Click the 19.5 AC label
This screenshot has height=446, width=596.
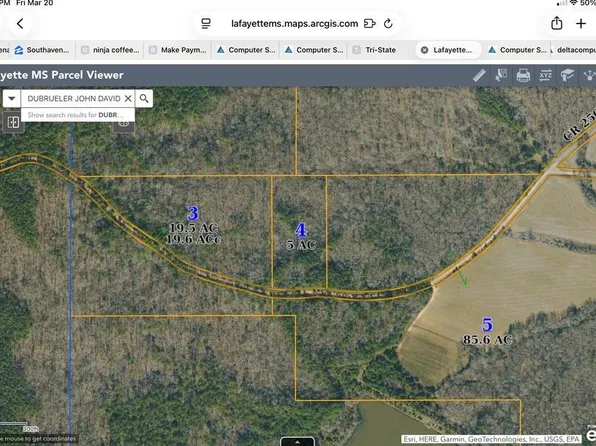tap(193, 228)
